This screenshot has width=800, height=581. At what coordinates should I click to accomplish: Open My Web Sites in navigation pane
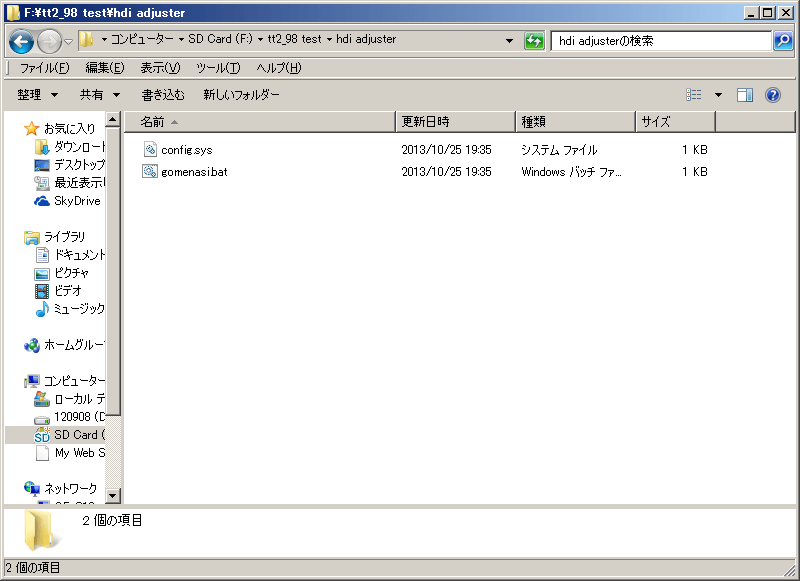[79, 453]
